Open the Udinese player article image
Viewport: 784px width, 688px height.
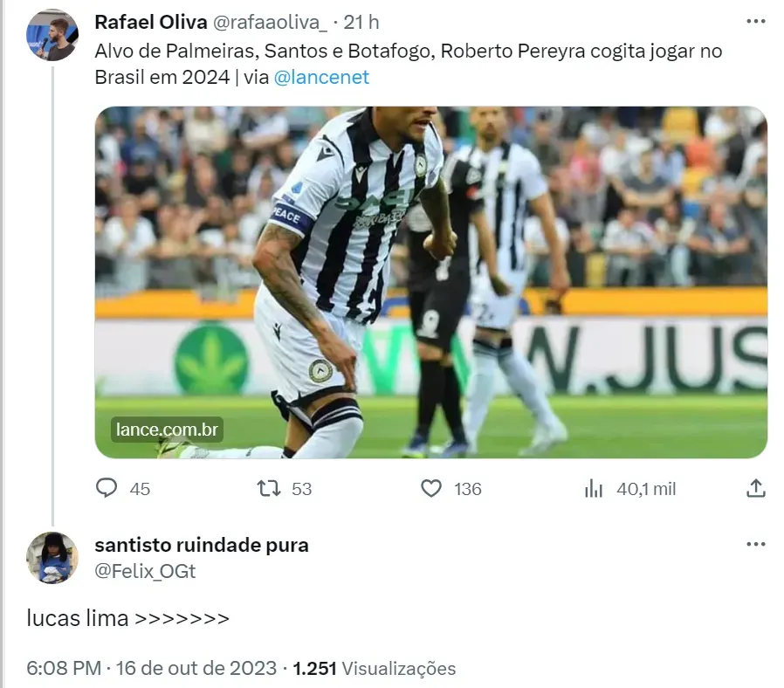(x=430, y=281)
